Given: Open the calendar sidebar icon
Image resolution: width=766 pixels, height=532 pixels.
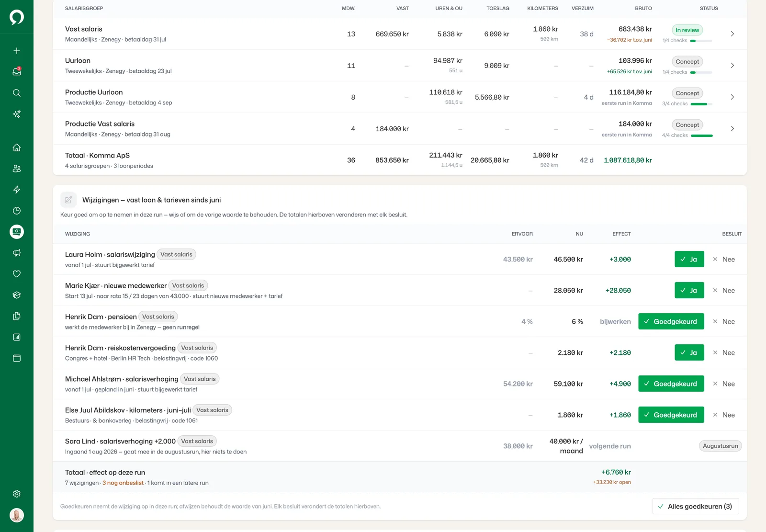Looking at the screenshot, I should 17,358.
